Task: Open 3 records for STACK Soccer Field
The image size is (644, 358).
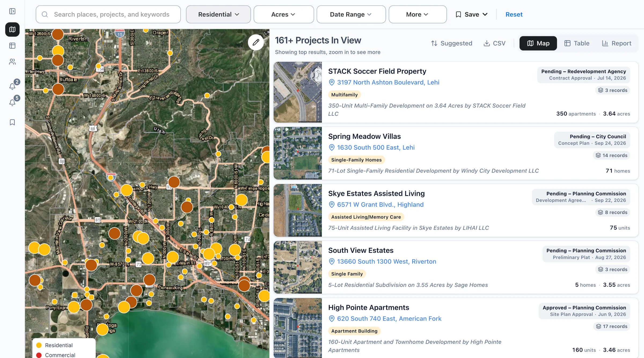Action: (613, 90)
